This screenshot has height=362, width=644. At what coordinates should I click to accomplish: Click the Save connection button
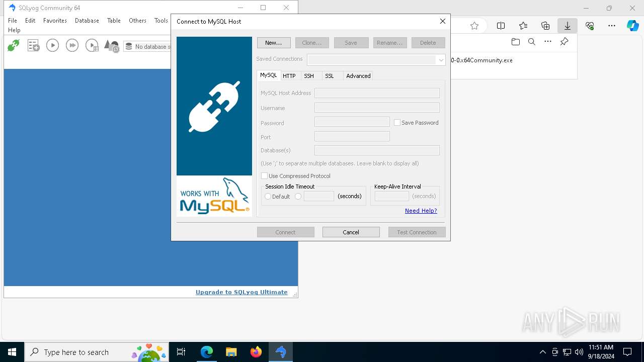point(351,43)
